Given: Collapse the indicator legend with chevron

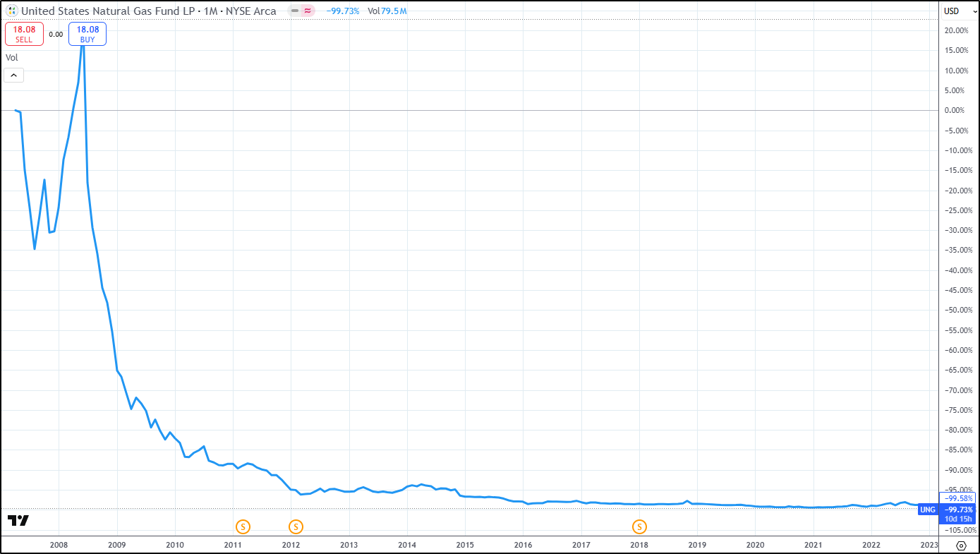Looking at the screenshot, I should coord(14,76).
